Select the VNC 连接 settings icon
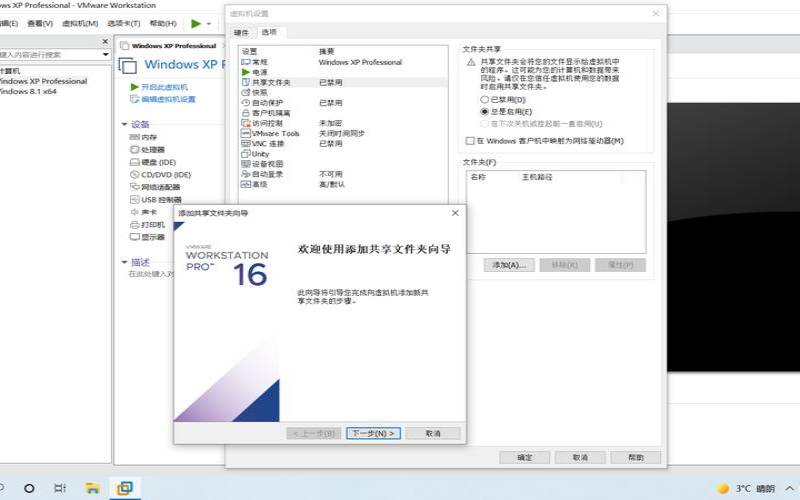This screenshot has width=800, height=500. pyautogui.click(x=245, y=143)
